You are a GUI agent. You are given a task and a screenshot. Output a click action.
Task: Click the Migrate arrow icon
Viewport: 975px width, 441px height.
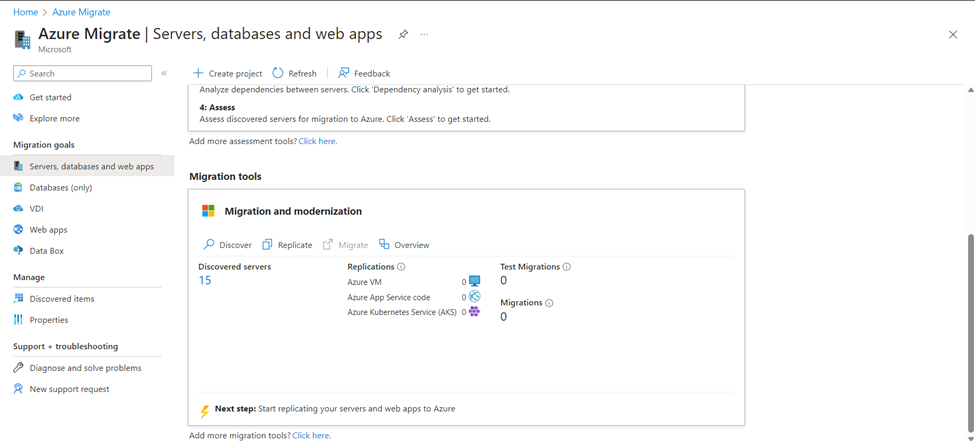click(328, 244)
